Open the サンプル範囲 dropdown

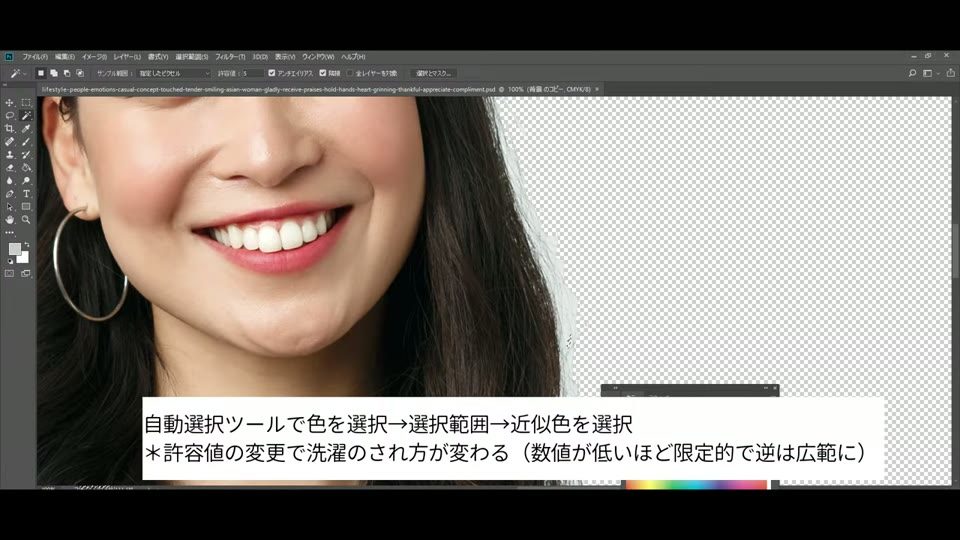tap(174, 73)
